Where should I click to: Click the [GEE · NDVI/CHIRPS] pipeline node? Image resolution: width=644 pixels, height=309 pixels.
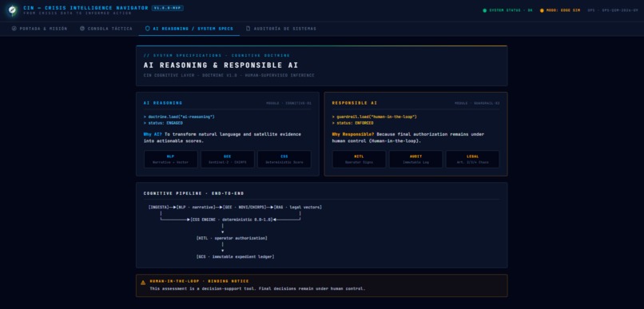point(244,208)
